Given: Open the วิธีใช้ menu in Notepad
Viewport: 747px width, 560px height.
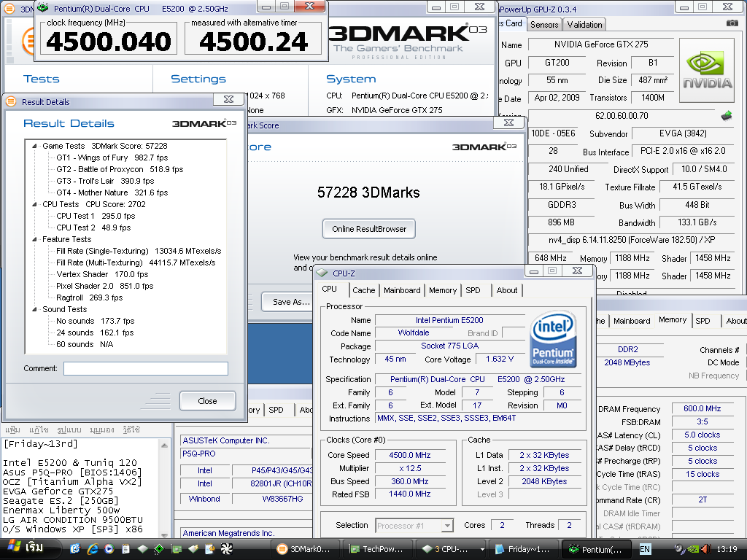Looking at the screenshot, I should point(131,429).
